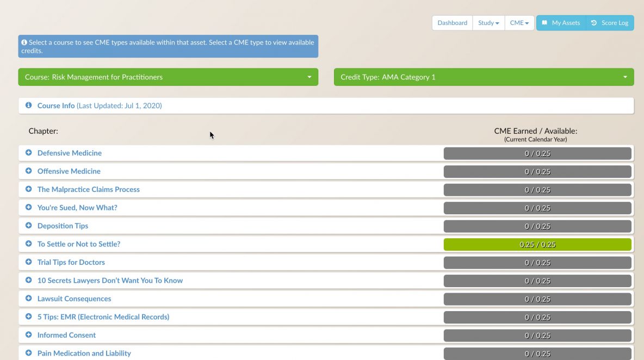Click Defensive Medicine 0 / 0.25 credit bar
Image resolution: width=644 pixels, height=360 pixels.
pyautogui.click(x=537, y=153)
